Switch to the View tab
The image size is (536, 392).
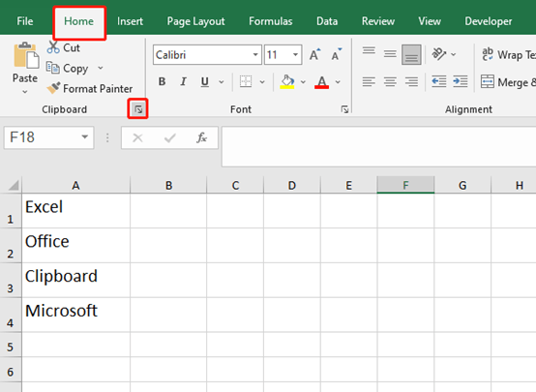tap(430, 21)
